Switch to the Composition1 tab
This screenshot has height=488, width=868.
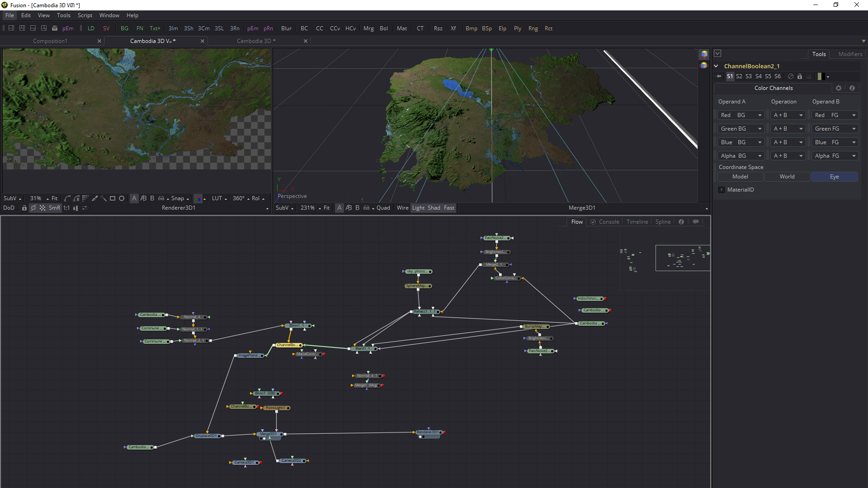50,41
